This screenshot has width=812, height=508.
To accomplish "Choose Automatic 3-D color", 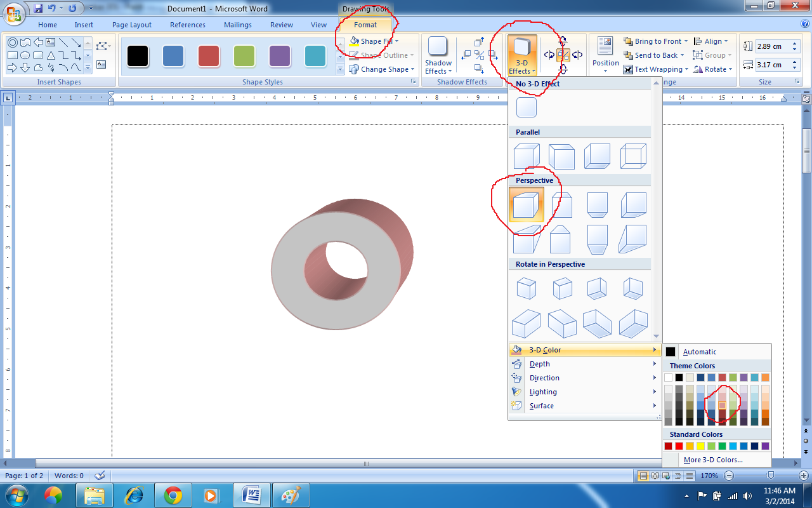I will pos(699,352).
